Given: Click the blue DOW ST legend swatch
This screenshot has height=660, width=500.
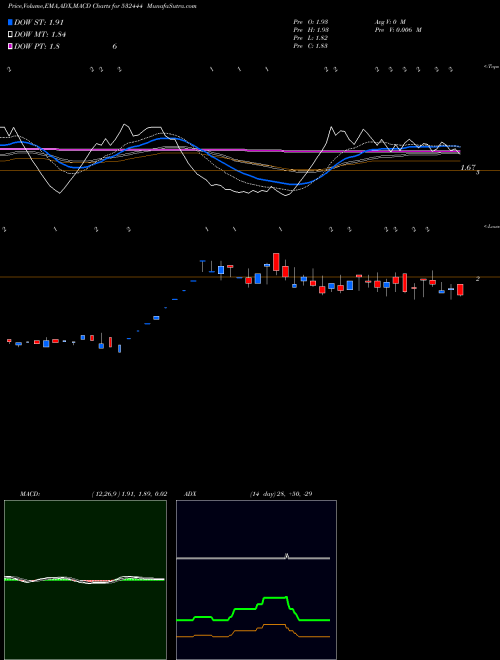Looking at the screenshot, I should point(10,22).
